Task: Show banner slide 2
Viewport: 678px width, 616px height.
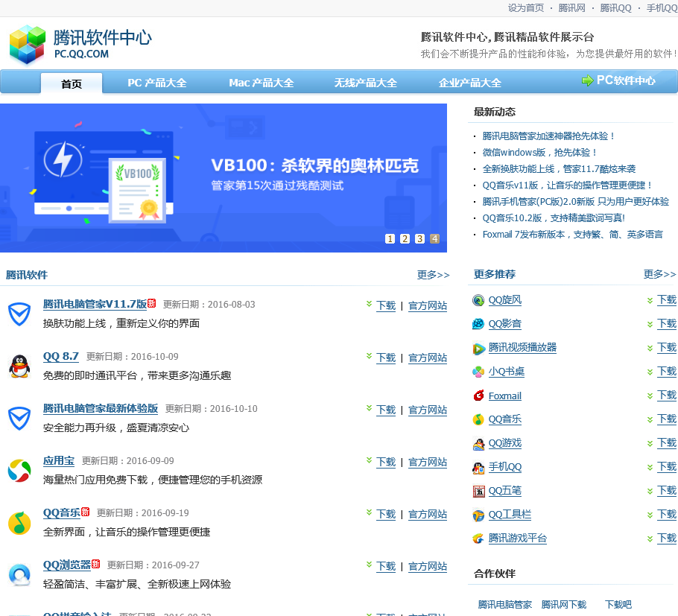Action: pyautogui.click(x=405, y=238)
